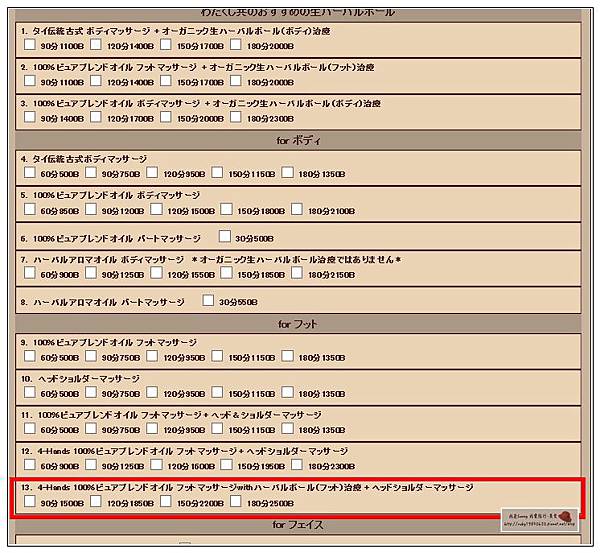
Task: Check 60分 500B for item 10 head shoulder massage
Action: [x=29, y=392]
